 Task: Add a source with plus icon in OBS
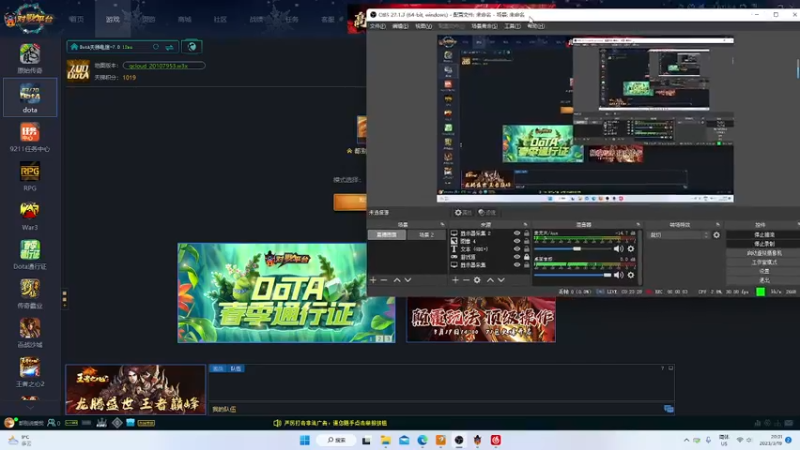pyautogui.click(x=455, y=280)
